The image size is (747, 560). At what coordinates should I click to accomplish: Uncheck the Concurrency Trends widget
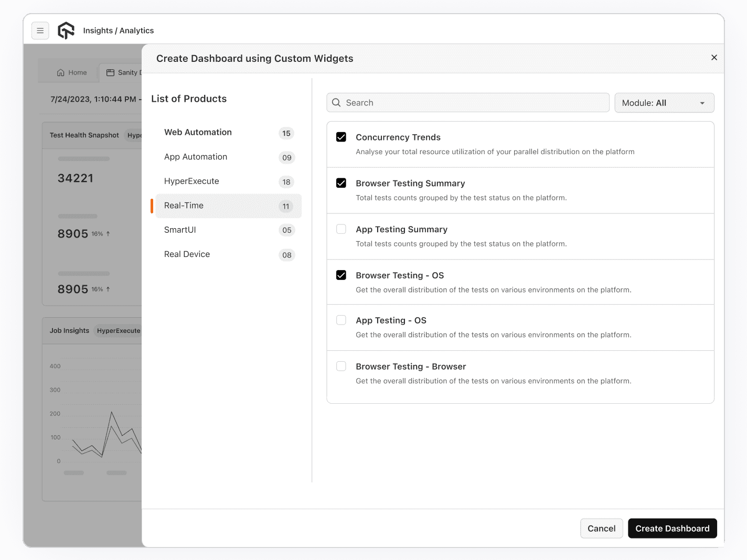341,137
